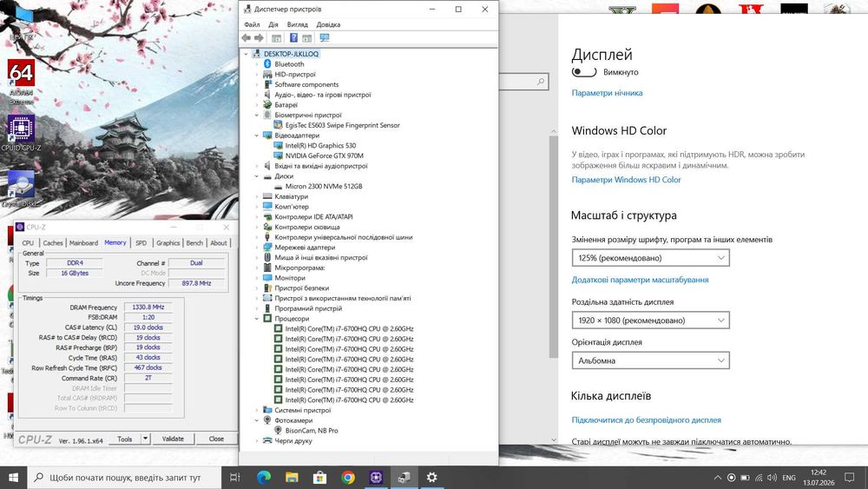Click the Windows Start button

13,478
